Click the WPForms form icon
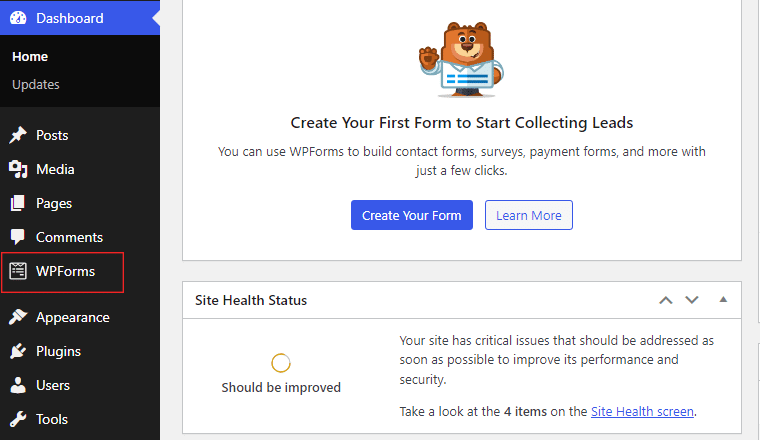Image resolution: width=760 pixels, height=440 pixels. point(18,271)
